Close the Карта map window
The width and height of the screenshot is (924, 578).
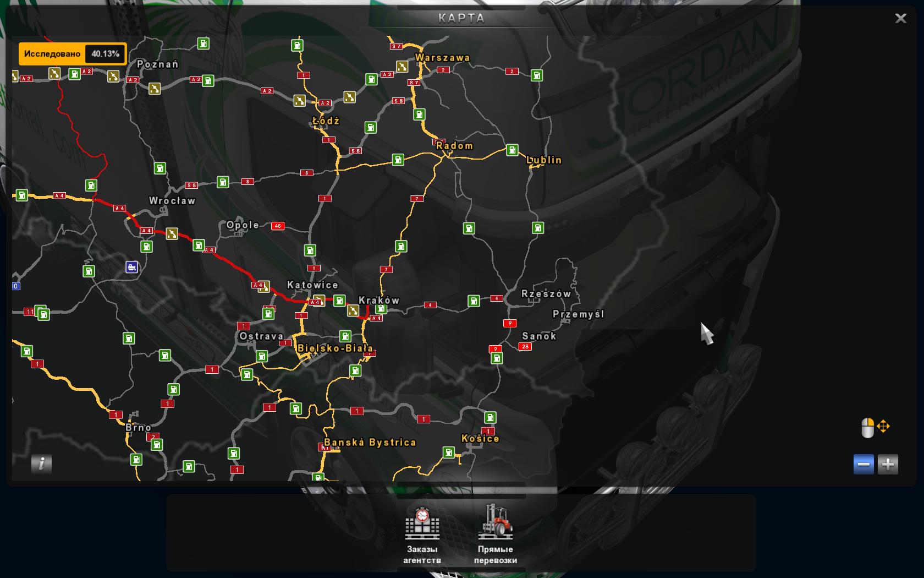coord(900,18)
